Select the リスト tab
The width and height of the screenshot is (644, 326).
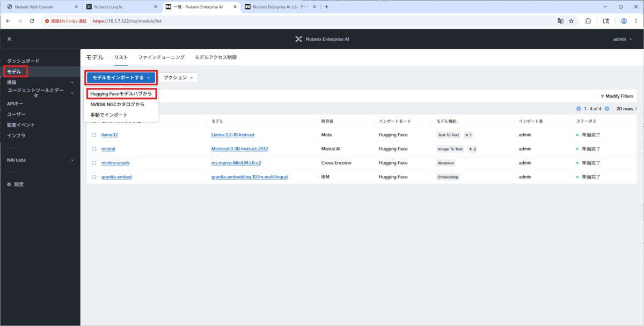pyautogui.click(x=121, y=57)
